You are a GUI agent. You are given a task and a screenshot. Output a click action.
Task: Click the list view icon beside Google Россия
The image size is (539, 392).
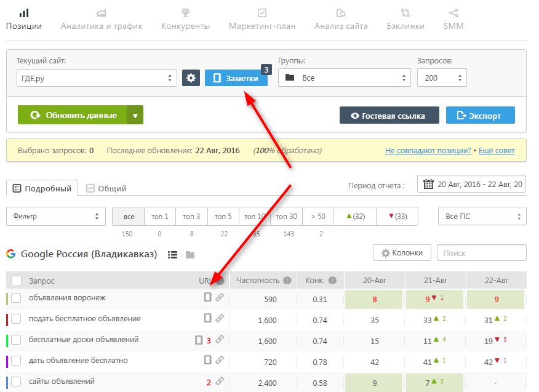[172, 255]
